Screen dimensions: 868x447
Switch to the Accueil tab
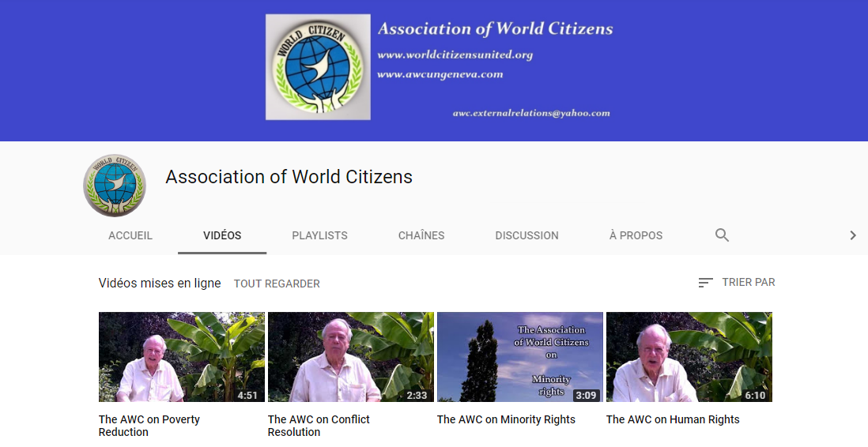130,235
